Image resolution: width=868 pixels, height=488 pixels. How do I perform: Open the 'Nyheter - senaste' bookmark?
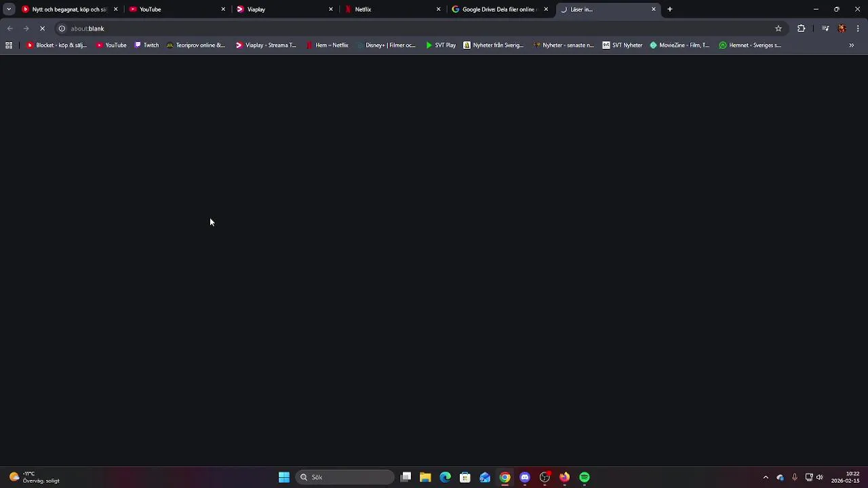click(x=564, y=45)
